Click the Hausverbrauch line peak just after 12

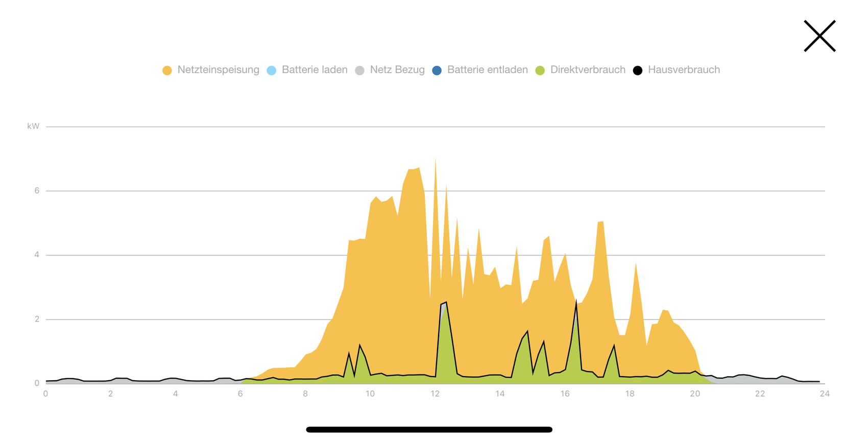(446, 303)
